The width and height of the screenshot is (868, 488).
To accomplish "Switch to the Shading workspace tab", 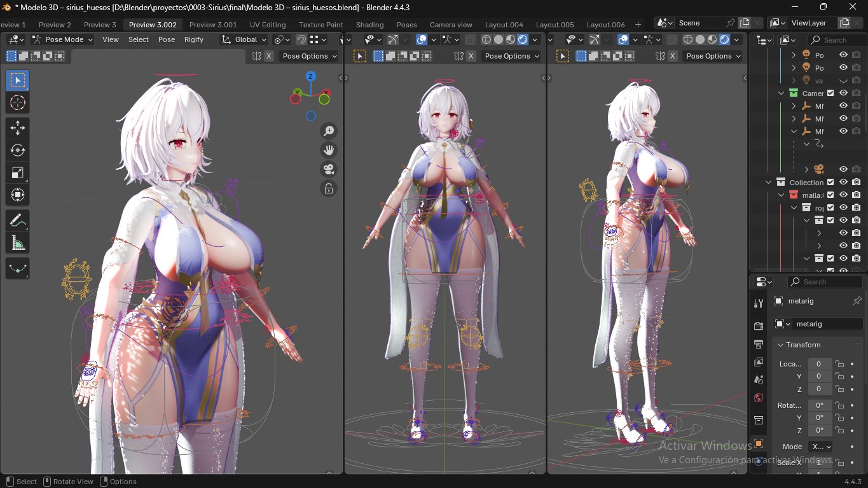I will (369, 25).
